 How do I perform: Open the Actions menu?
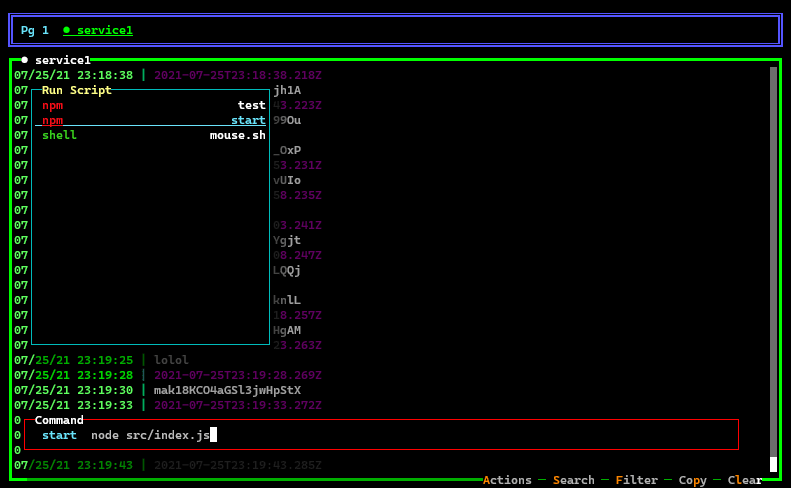coord(507,480)
